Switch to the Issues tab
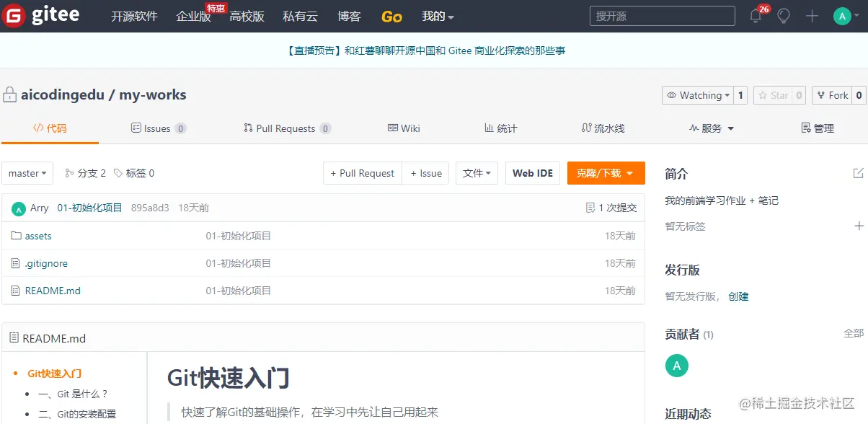 [x=158, y=128]
